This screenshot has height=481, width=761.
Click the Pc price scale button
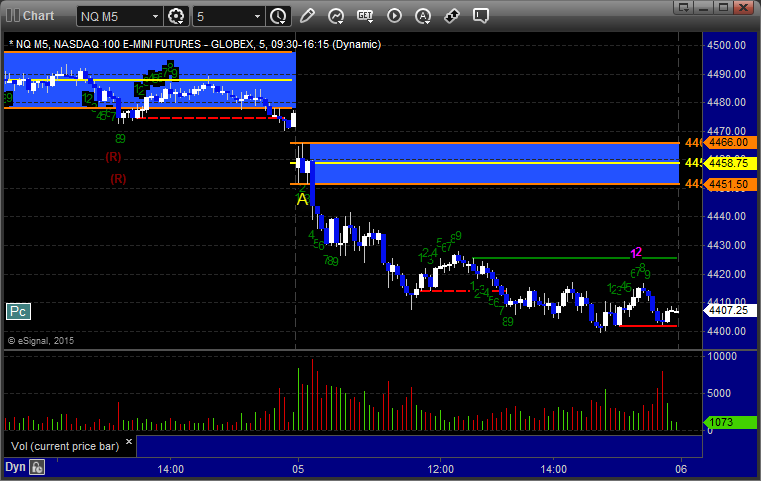click(x=18, y=311)
